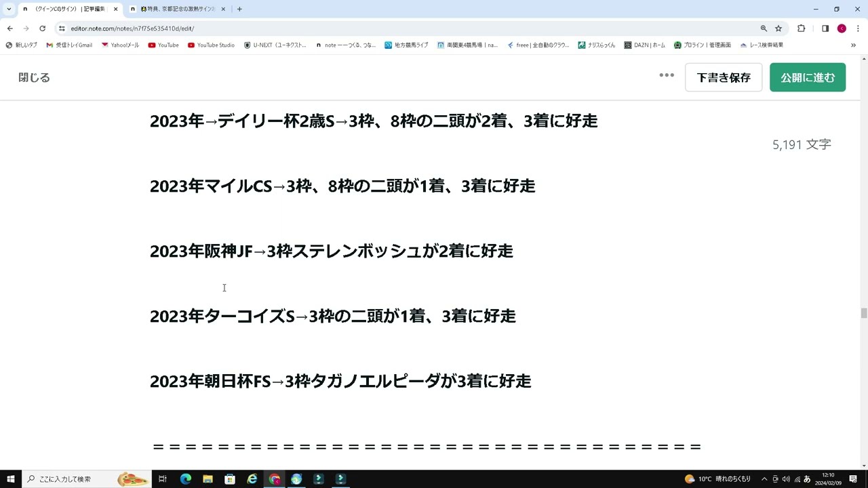Open the YouTube Studio bookmark
Screen dimensions: 868x488
click(212, 45)
